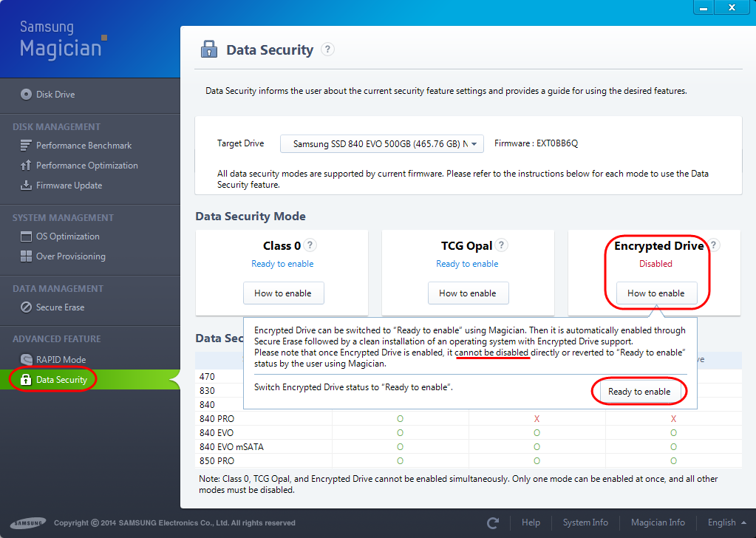
Task: Click the Over Provisioning grid icon
Action: (26, 256)
